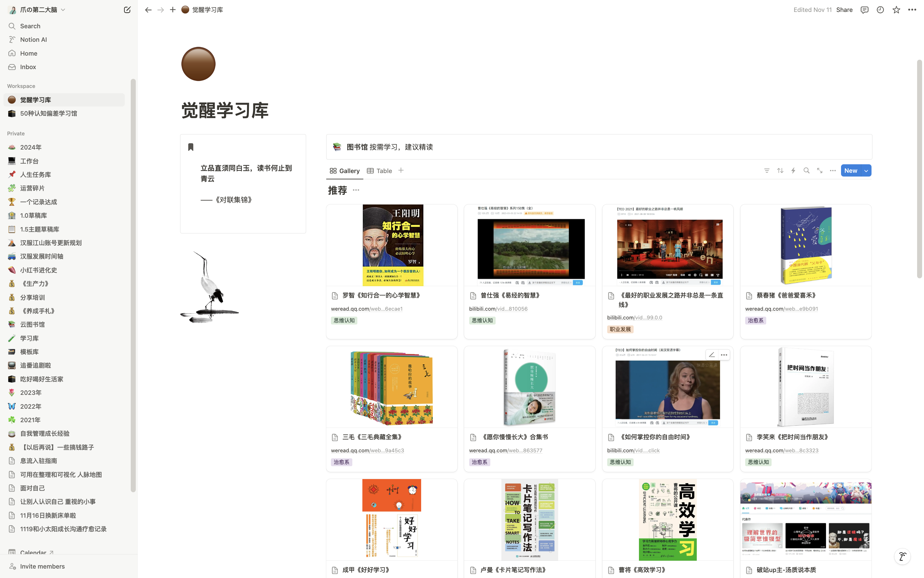Open weread link on 蔡春猪《爸爸爱喜禾》card
924x578 pixels.
pyautogui.click(x=781, y=309)
